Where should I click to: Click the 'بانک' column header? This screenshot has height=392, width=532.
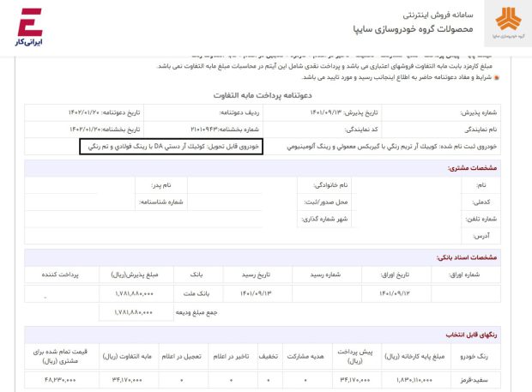(196, 274)
